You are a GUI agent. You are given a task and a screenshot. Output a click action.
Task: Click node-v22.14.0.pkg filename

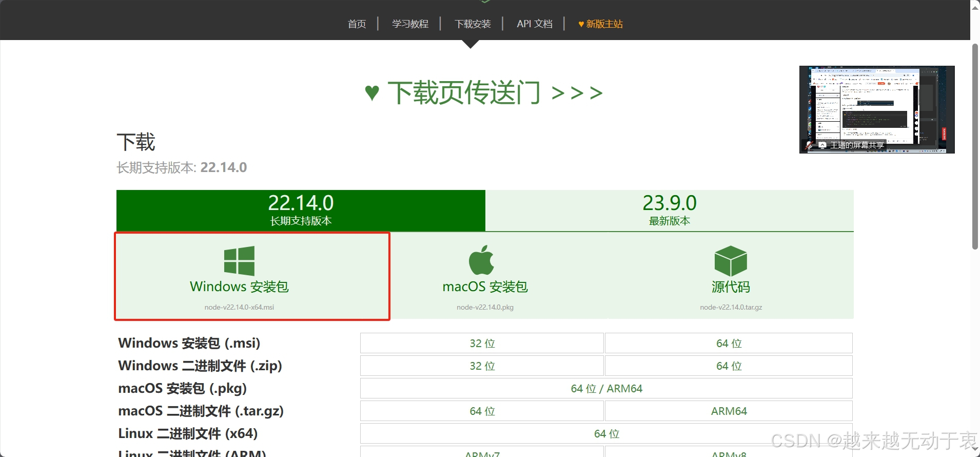tap(485, 307)
